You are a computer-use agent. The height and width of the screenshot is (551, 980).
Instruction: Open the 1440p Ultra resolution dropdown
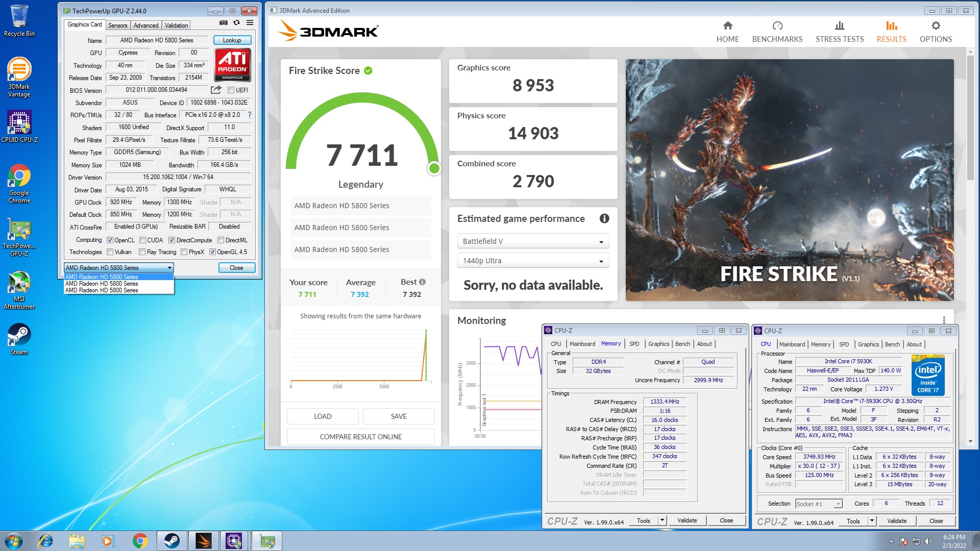pos(533,261)
